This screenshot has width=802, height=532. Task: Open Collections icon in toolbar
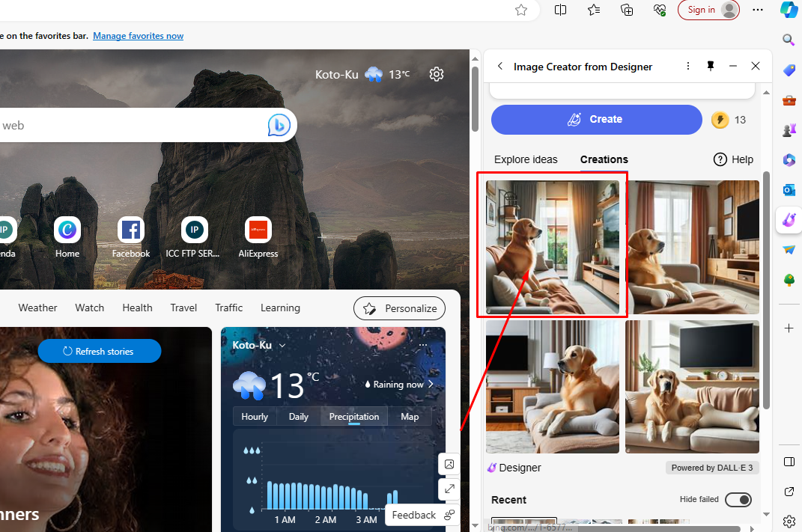tap(627, 10)
